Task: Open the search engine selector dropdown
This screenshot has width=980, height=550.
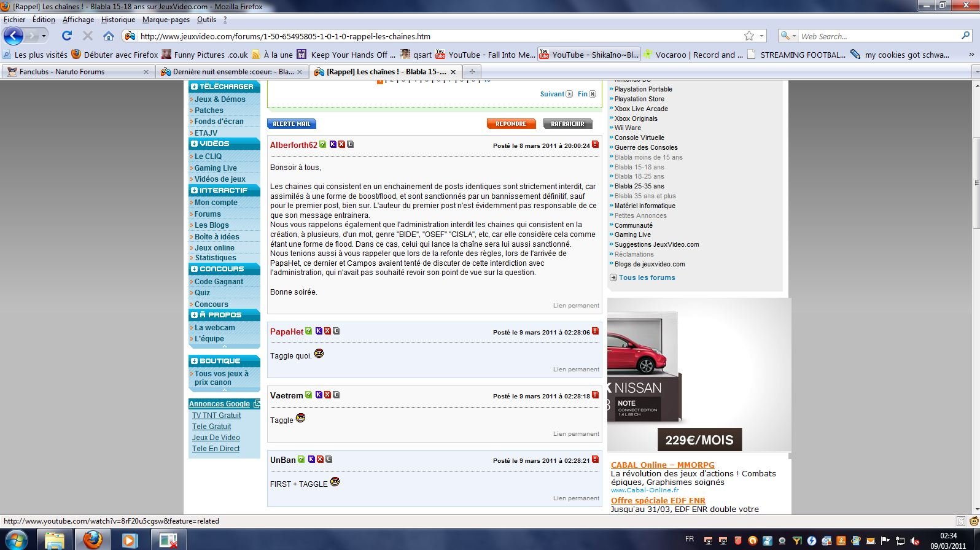Action: coord(788,36)
